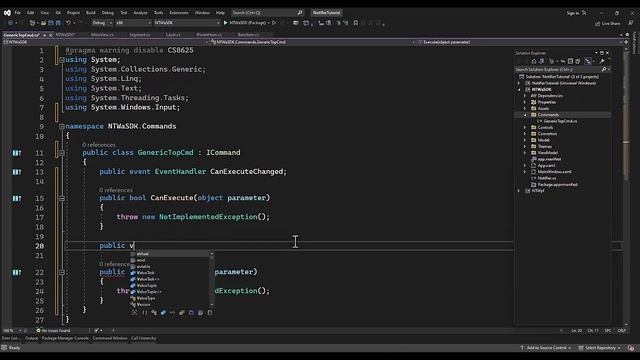The width and height of the screenshot is (640, 360).
Task: Collapse CanExecute method block
Action: pos(62,198)
